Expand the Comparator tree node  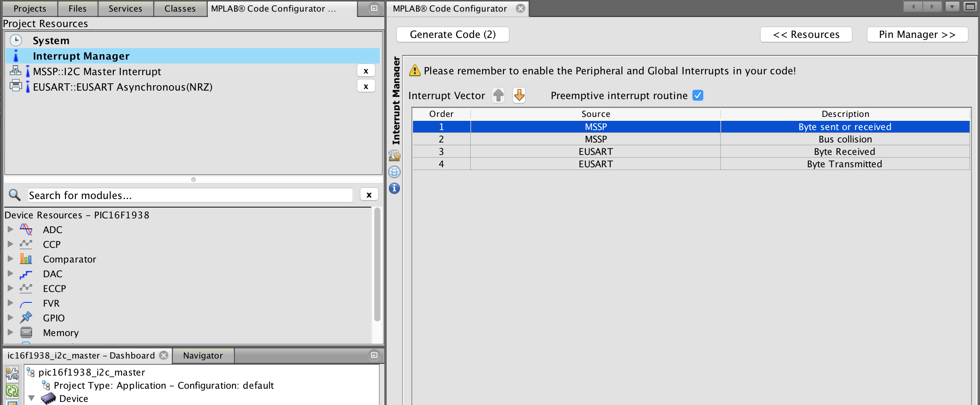coord(10,259)
